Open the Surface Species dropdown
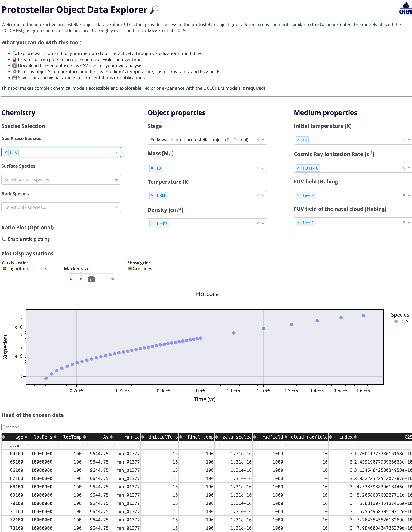 61,180
